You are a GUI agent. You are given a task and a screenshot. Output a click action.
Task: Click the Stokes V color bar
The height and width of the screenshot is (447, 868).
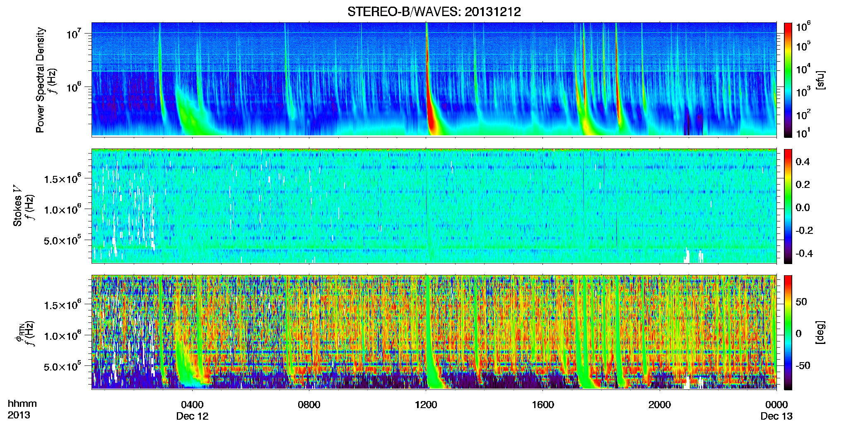pos(788,206)
